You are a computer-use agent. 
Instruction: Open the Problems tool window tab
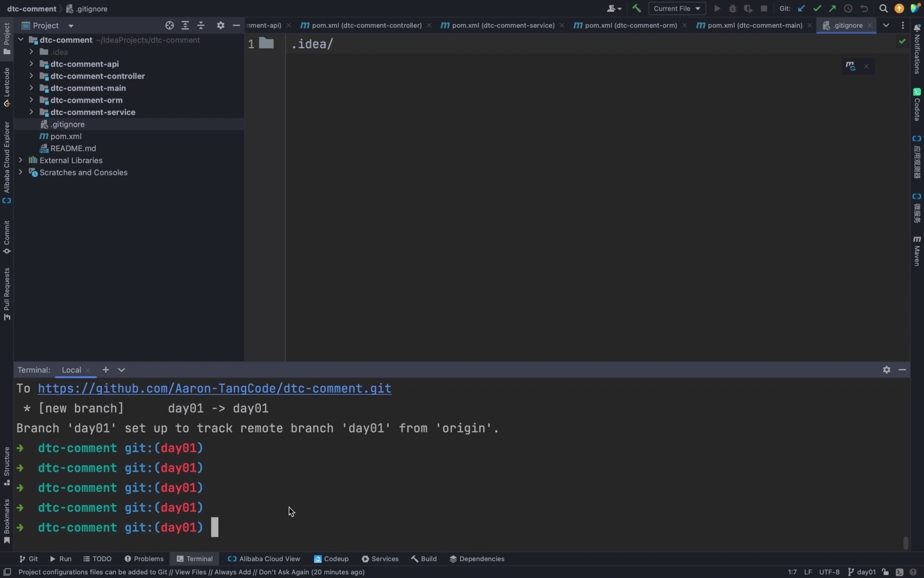coord(144,559)
